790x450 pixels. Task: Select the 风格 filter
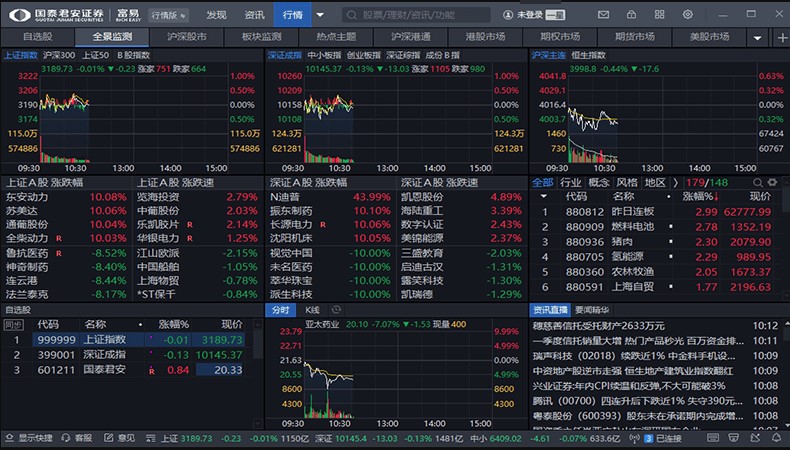click(627, 182)
